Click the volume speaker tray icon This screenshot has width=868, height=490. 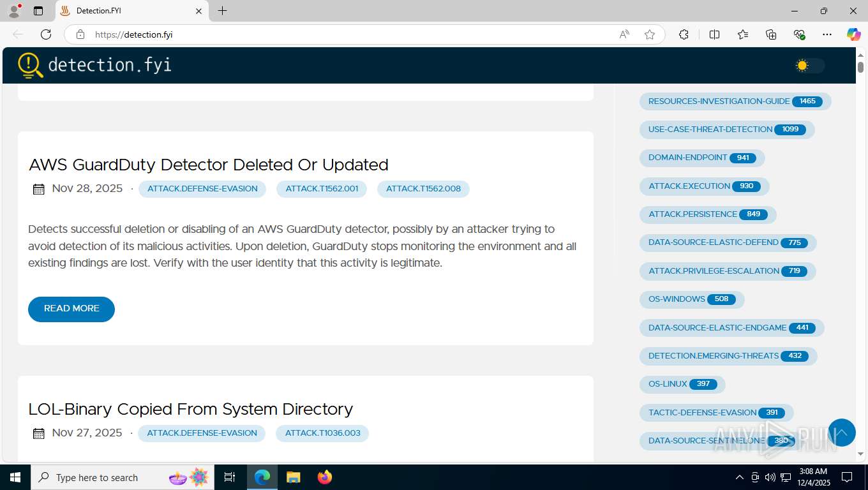coord(770,477)
